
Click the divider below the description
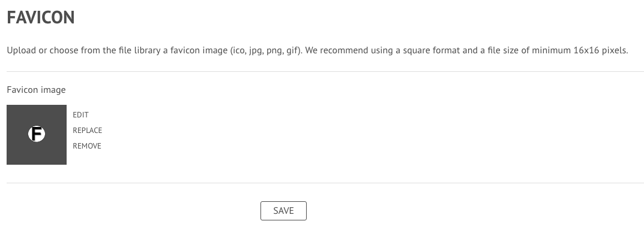point(325,72)
